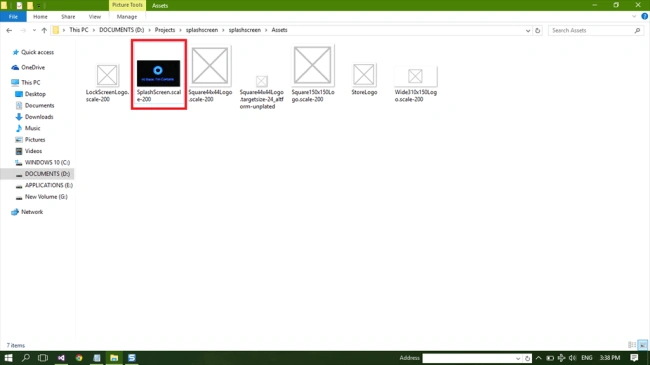
Task: Open the Windows Start menu
Action: 8,358
